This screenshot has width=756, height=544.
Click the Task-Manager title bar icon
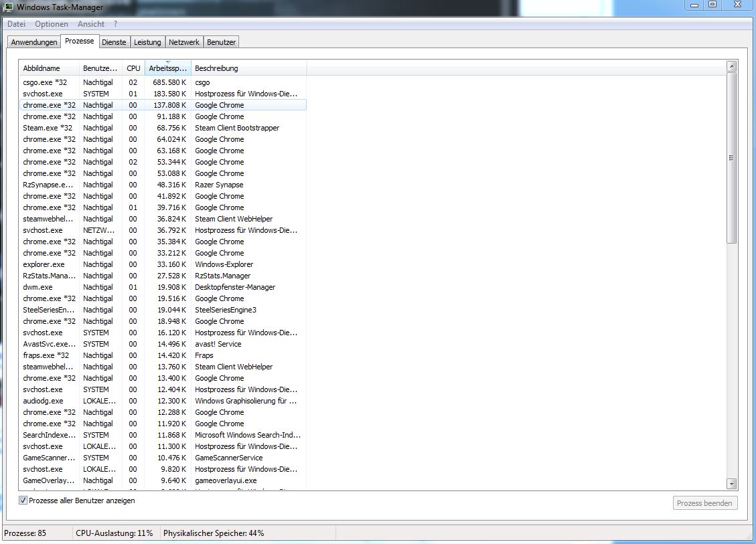coord(8,7)
